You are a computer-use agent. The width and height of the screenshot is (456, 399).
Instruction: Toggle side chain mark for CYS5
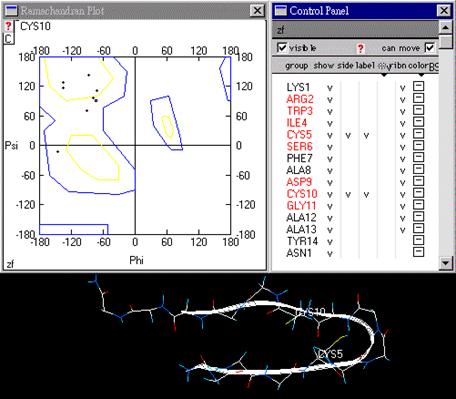[348, 136]
